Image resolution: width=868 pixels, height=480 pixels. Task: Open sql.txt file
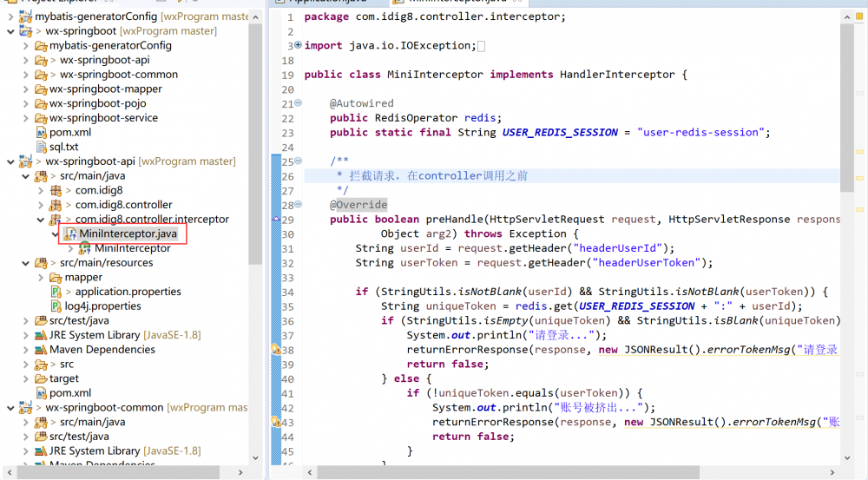(x=63, y=147)
